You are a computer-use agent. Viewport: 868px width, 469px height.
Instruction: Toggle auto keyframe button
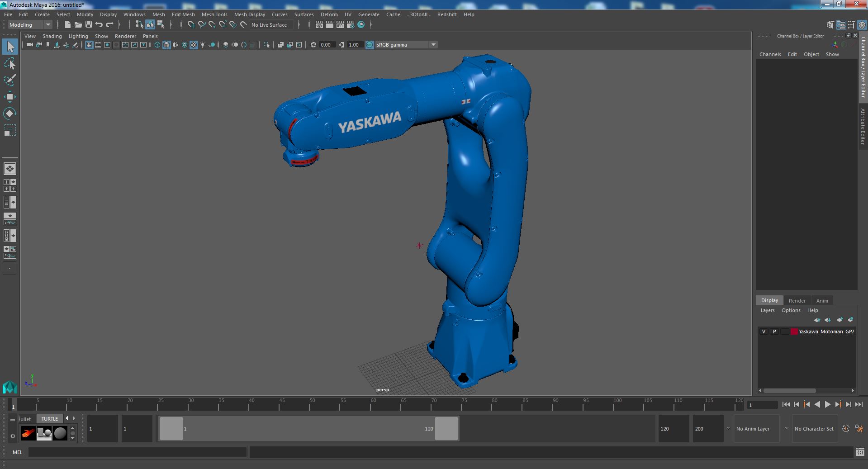[846, 429]
